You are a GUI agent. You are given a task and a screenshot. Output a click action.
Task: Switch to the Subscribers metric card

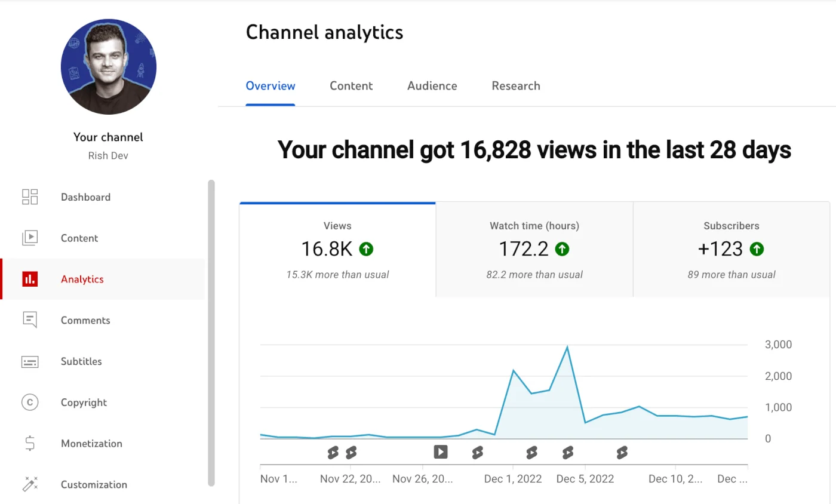point(731,248)
